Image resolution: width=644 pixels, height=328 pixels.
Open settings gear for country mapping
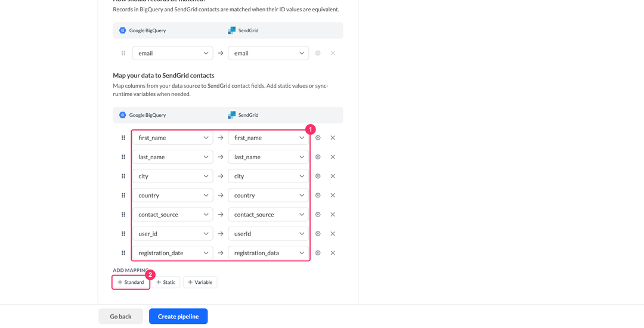pos(318,196)
